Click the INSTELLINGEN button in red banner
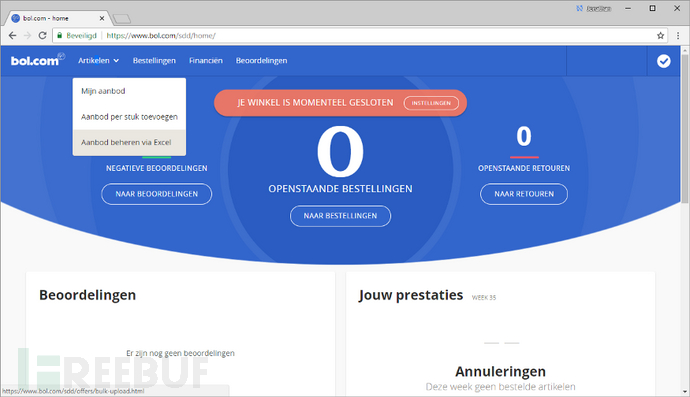Image resolution: width=690 pixels, height=397 pixels. (x=431, y=103)
